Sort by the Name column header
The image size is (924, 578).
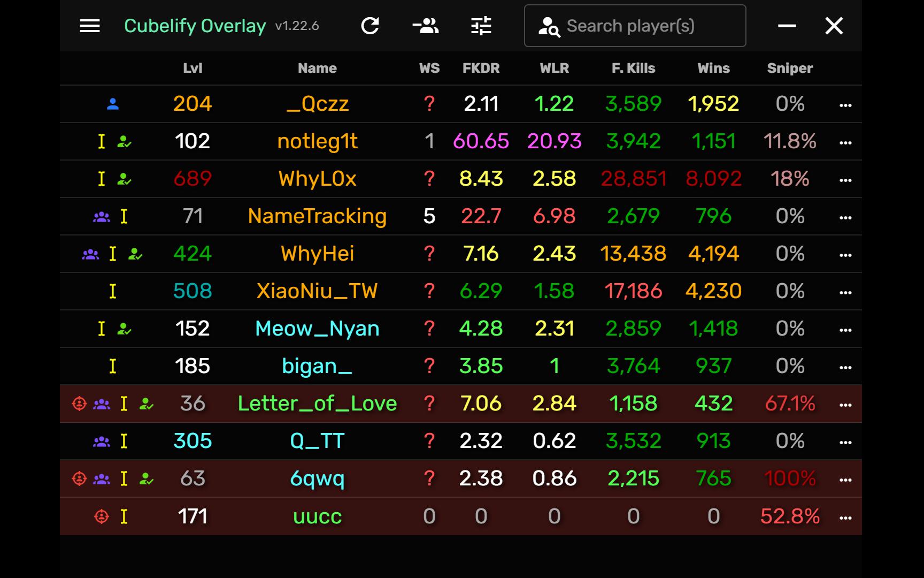317,68
